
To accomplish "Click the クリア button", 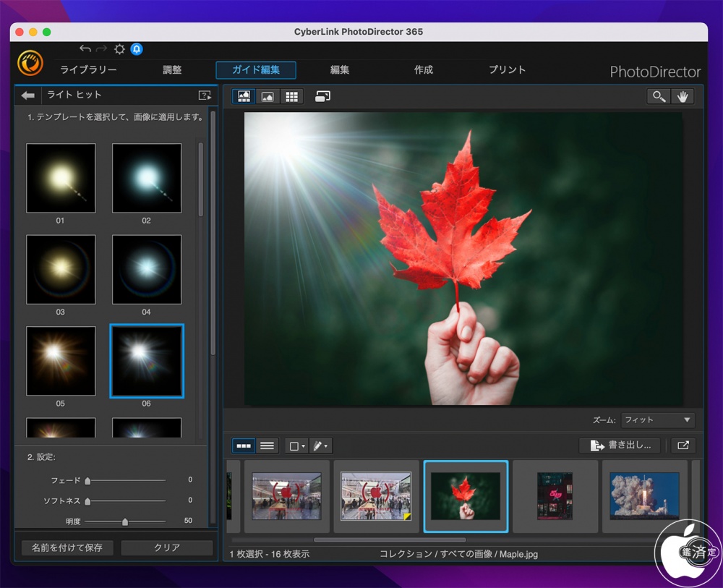I will click(x=167, y=547).
